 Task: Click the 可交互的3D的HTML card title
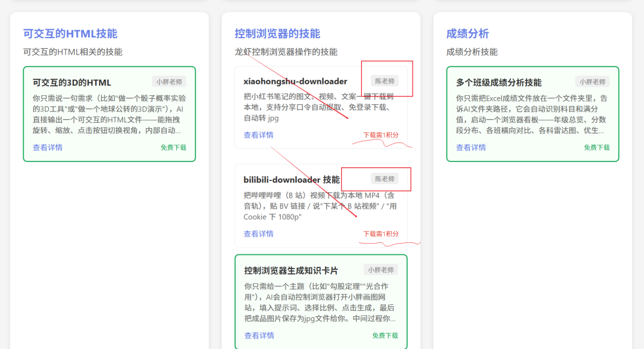click(x=72, y=82)
